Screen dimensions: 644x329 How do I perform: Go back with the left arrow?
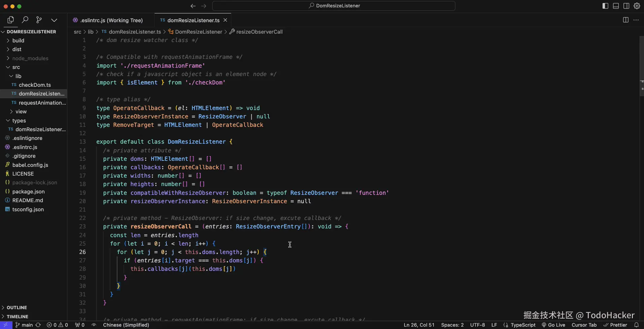[x=193, y=6]
